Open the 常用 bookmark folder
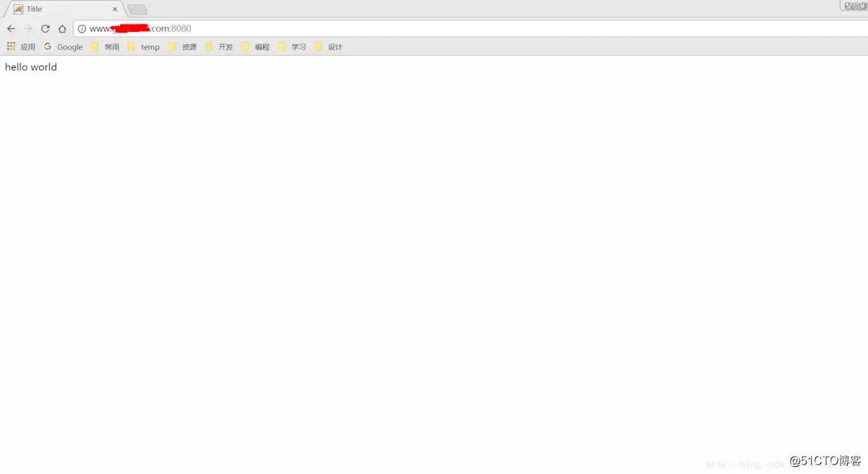Viewport: 868px width, 474px height. (x=106, y=47)
